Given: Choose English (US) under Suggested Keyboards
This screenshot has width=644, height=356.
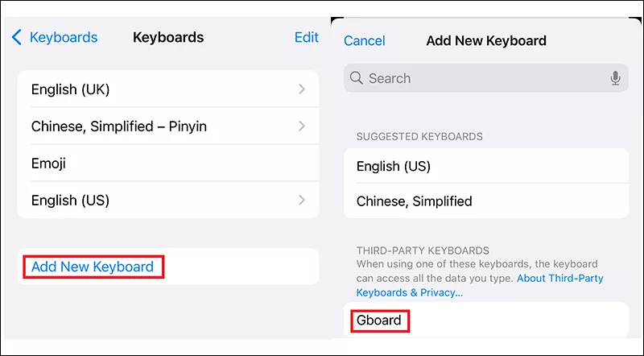Looking at the screenshot, I should (394, 167).
